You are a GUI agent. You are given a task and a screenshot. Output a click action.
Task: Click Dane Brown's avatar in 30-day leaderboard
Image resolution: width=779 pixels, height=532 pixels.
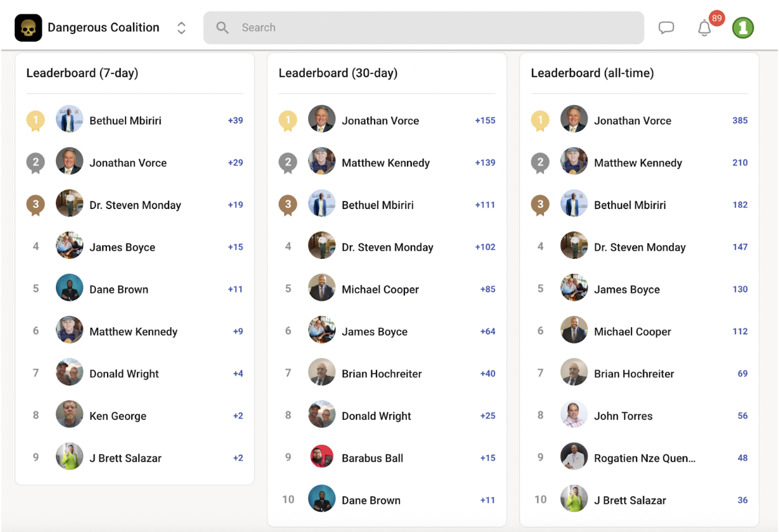322,500
